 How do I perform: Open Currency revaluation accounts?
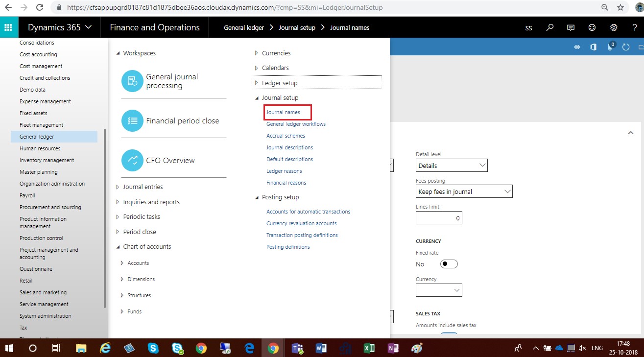pyautogui.click(x=302, y=223)
